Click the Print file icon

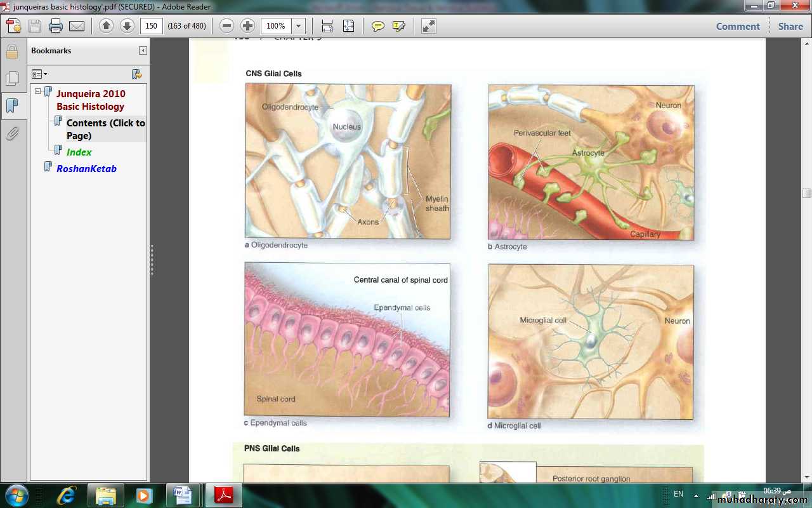point(56,26)
